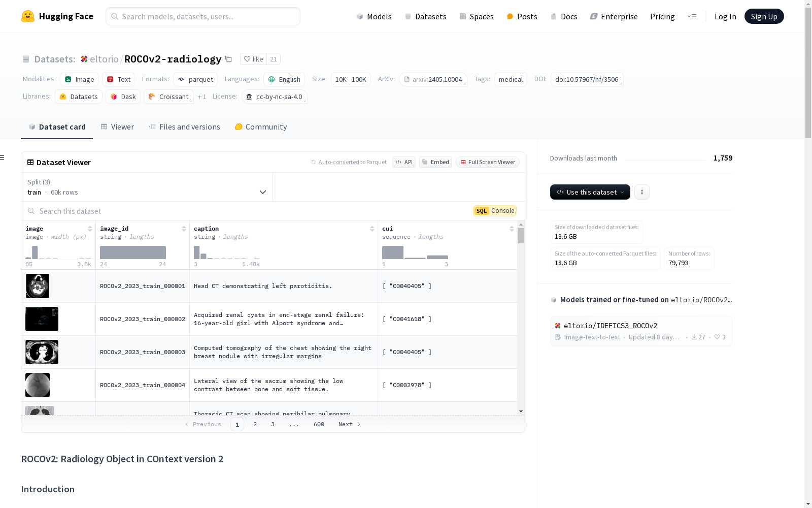
Task: Sort by caption column sort arrows
Action: [372, 229]
